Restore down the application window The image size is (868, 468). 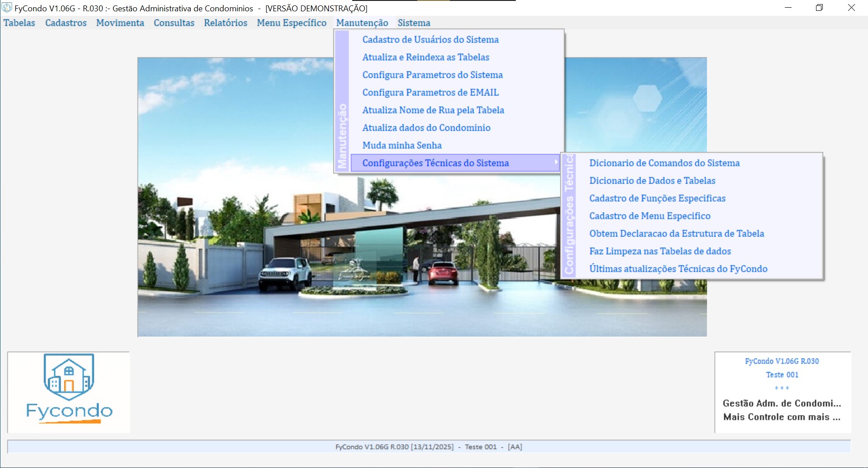(819, 8)
